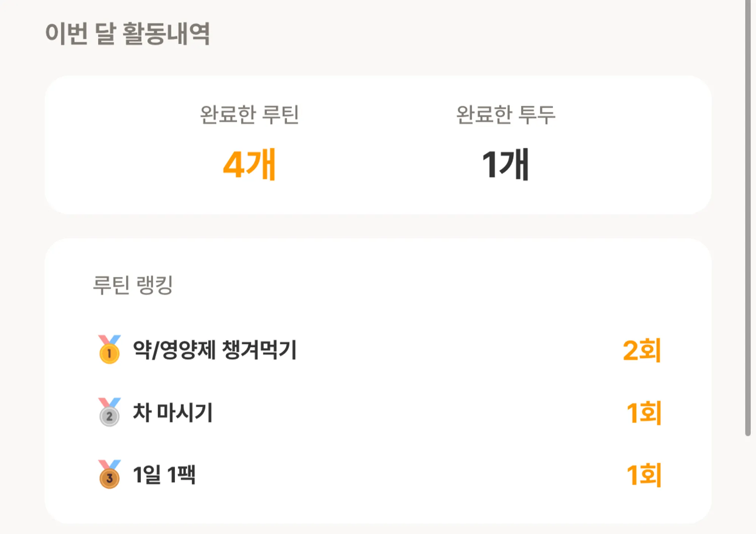Click the bronze third-place medal icon
Viewport: 756px width, 534px height.
coord(109,475)
